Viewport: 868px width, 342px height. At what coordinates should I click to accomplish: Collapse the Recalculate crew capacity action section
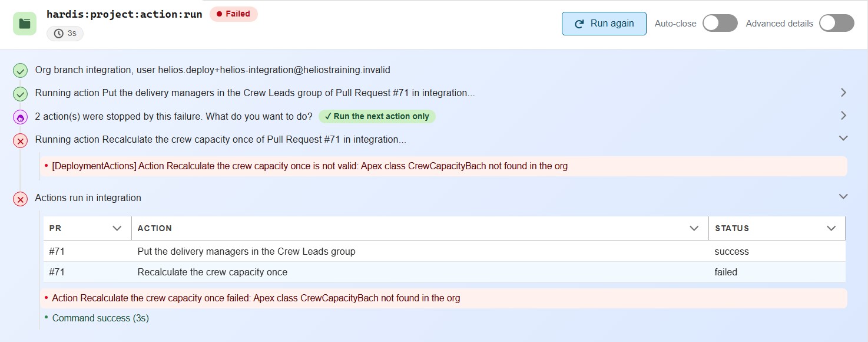pos(843,138)
